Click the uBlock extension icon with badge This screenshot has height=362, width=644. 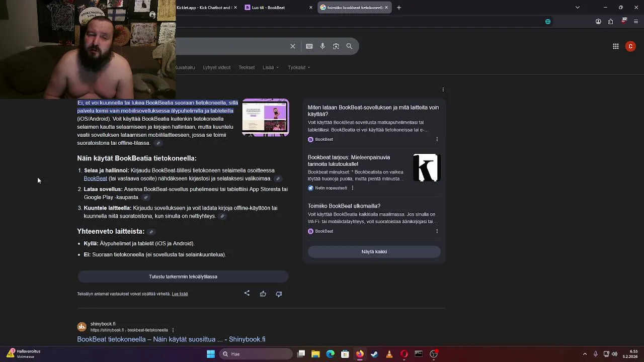[624, 21]
